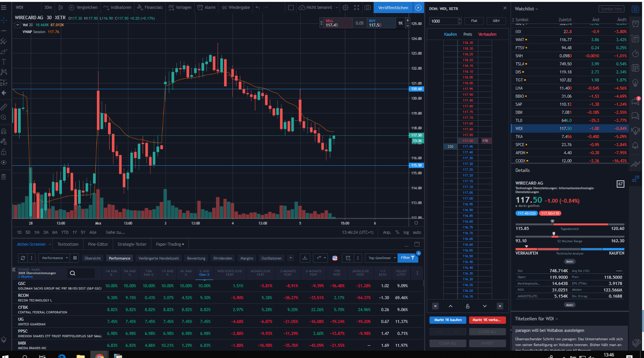Open the hamburger main menu
The height and width of the screenshot is (358, 644).
pos(4,7)
